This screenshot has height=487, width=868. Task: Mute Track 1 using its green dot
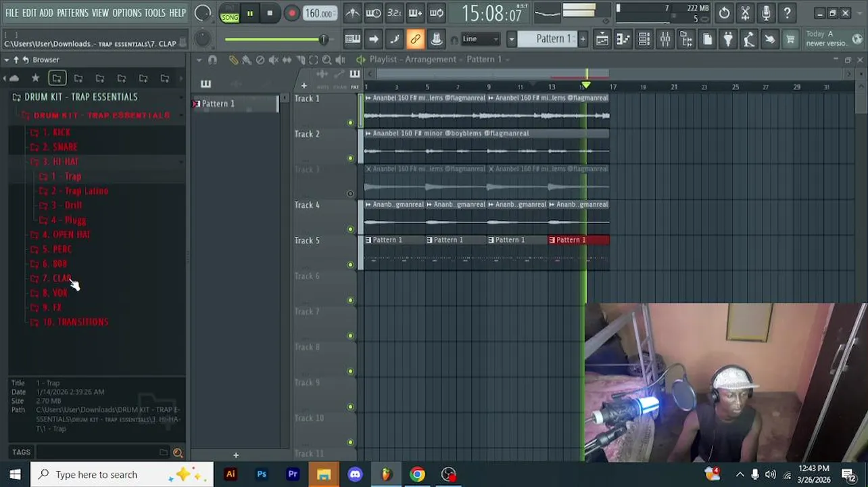(x=350, y=122)
